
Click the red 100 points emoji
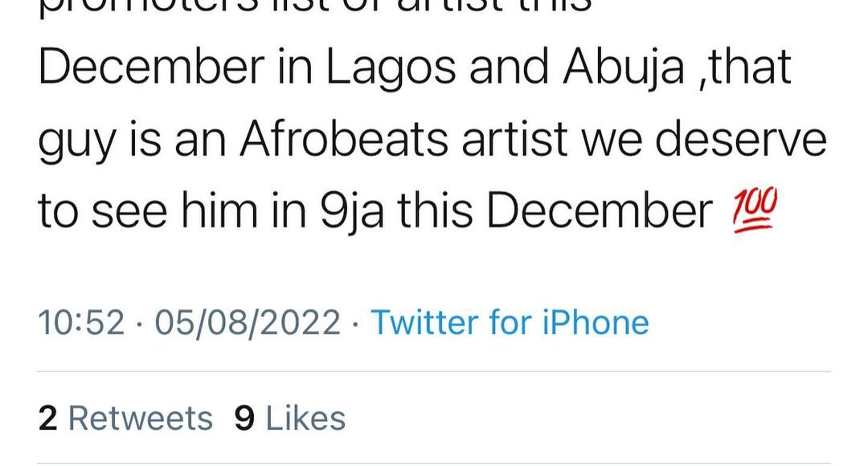[753, 213]
